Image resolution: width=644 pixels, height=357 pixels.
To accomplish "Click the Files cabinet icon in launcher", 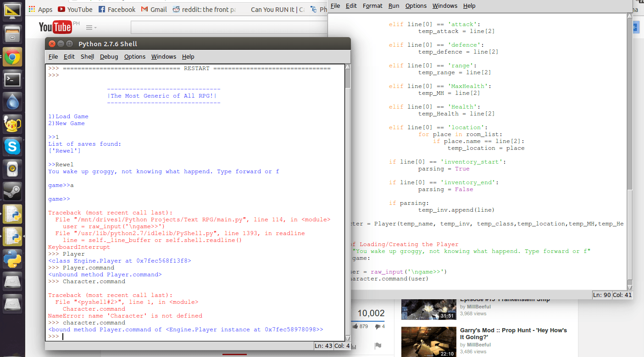I will point(12,35).
